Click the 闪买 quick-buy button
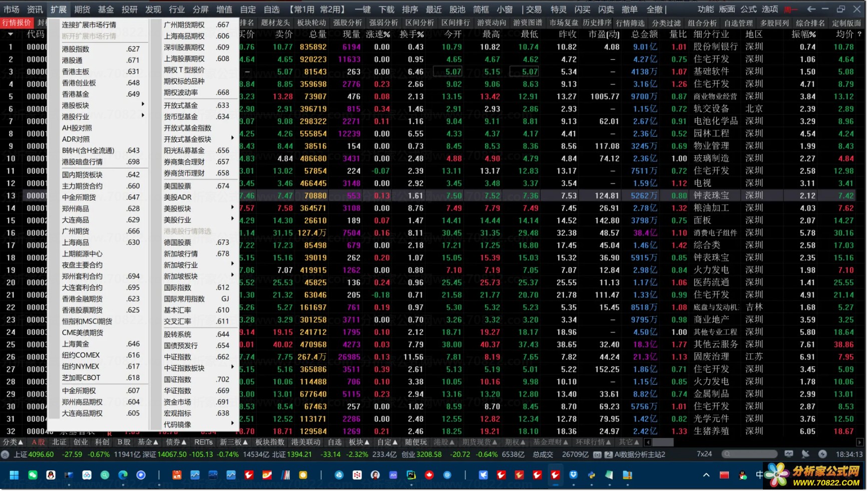The height and width of the screenshot is (491, 868). (582, 9)
